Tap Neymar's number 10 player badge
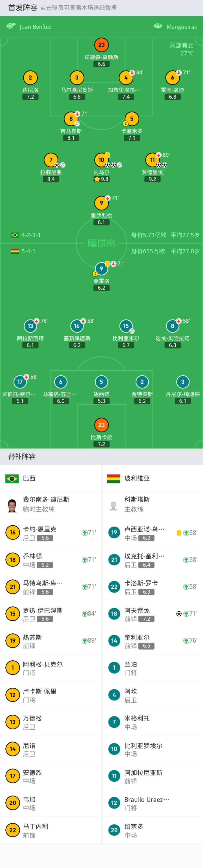Screen dimensions: 203x868 pos(101,160)
